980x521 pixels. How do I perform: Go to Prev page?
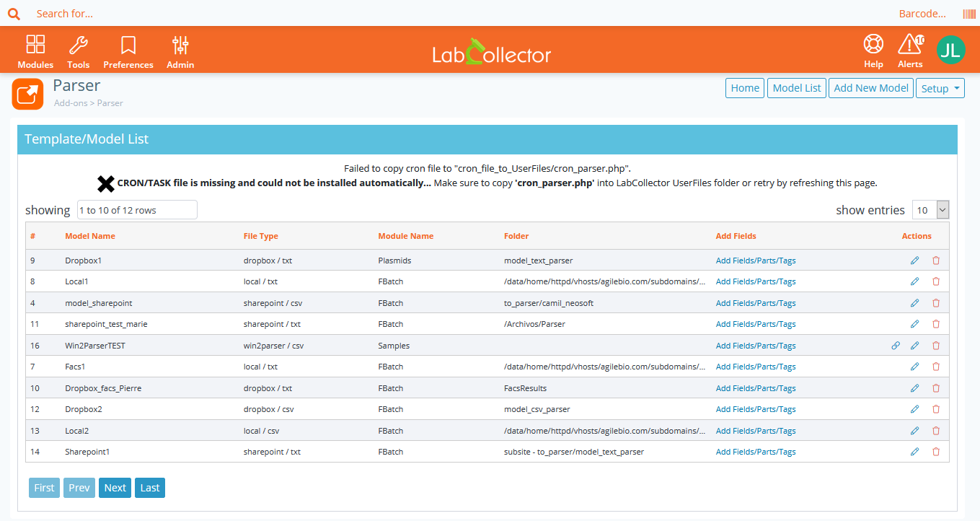tap(79, 488)
